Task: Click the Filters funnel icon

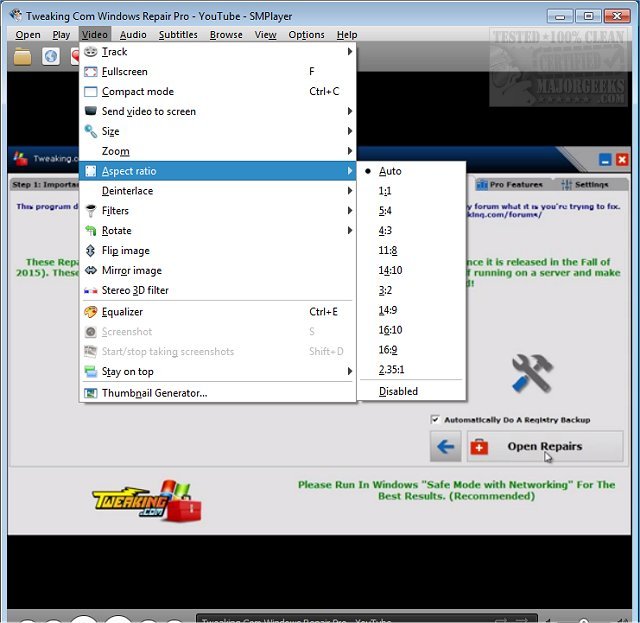Action: pos(91,211)
